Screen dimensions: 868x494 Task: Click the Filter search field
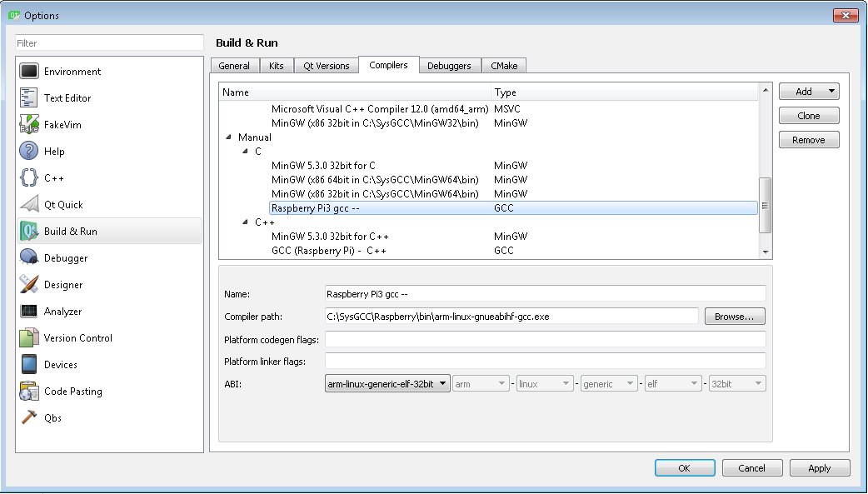[x=110, y=42]
